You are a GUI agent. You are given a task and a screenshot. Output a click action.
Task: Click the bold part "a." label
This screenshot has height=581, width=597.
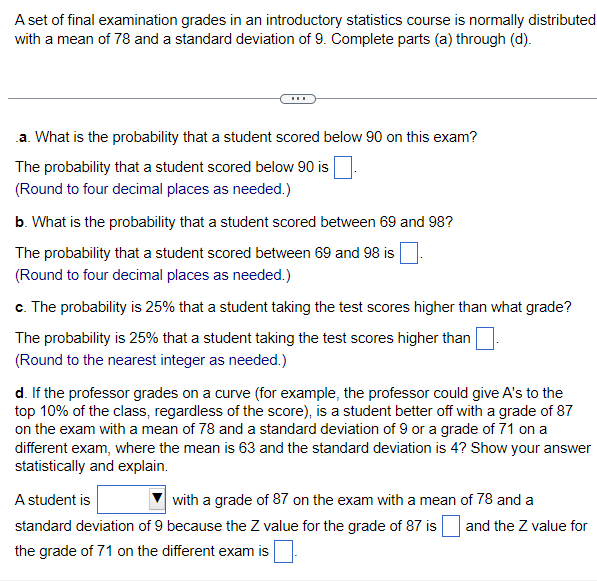point(23,137)
